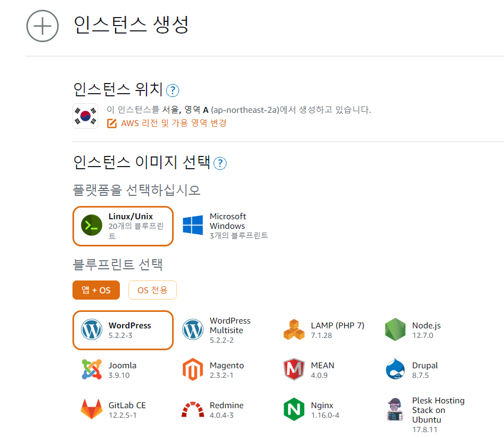Click the Redmine red arch icon
Image resolution: width=504 pixels, height=438 pixels.
[x=193, y=409]
